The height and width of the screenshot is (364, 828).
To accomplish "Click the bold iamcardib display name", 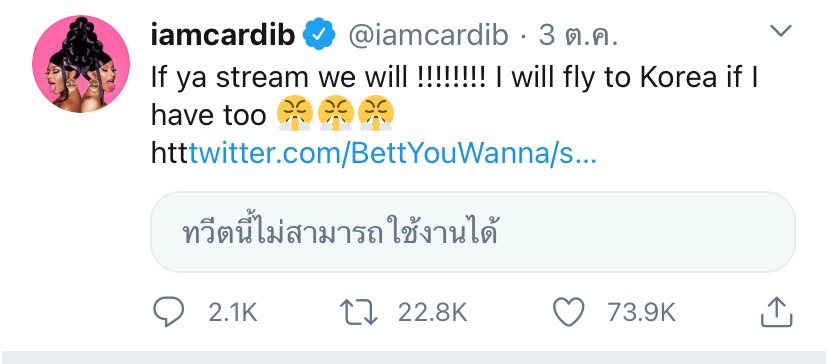I will (x=223, y=35).
